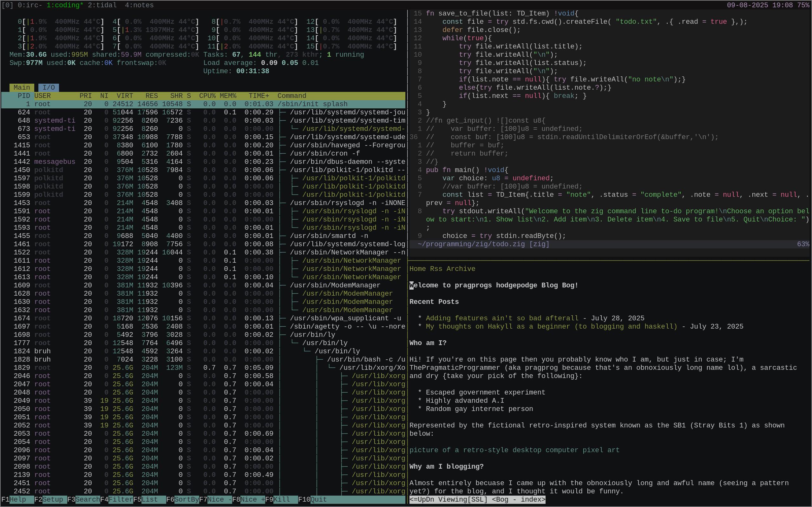Quit htop using F10Quit
Image resolution: width=812 pixels, height=507 pixels.
coord(313,499)
